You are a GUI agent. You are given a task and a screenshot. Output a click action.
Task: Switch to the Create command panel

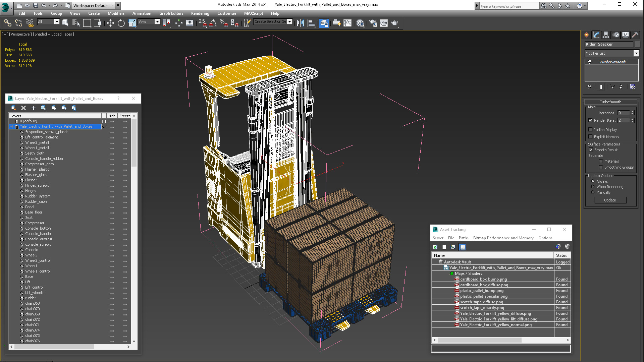pyautogui.click(x=586, y=35)
